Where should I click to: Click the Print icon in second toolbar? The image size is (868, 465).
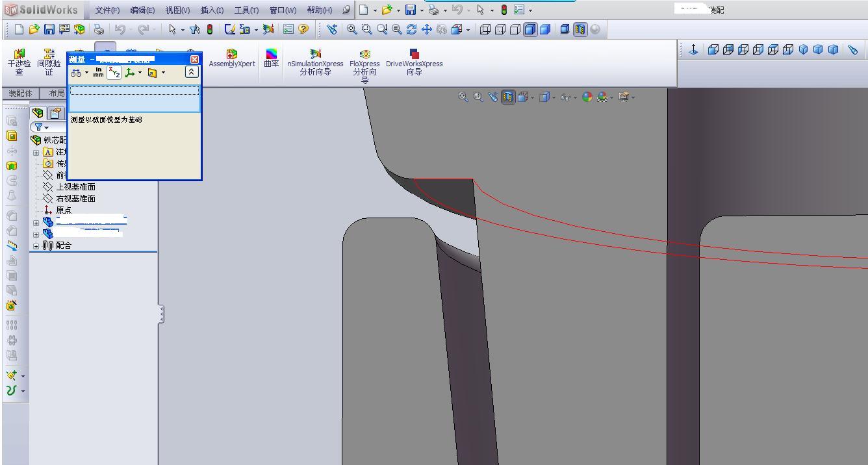tap(99, 29)
